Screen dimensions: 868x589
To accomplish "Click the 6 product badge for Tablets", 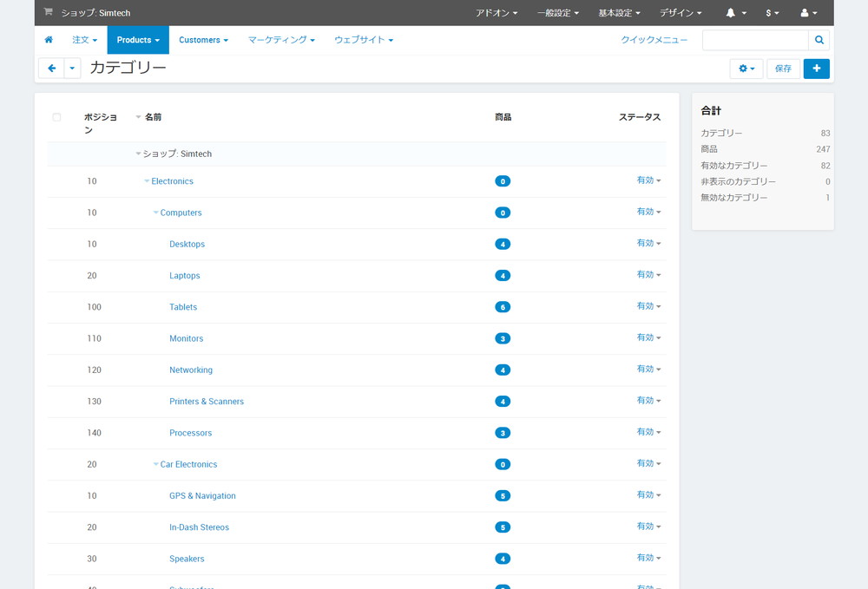I will click(x=503, y=307).
